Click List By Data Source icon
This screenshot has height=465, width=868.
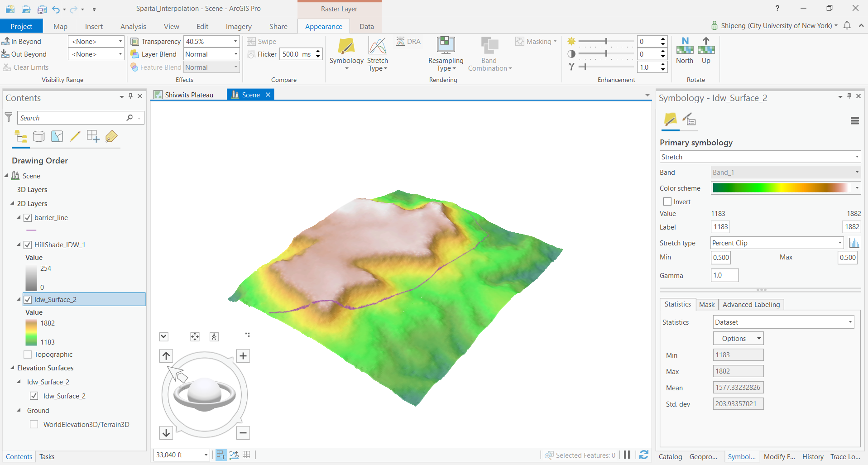[x=39, y=136]
